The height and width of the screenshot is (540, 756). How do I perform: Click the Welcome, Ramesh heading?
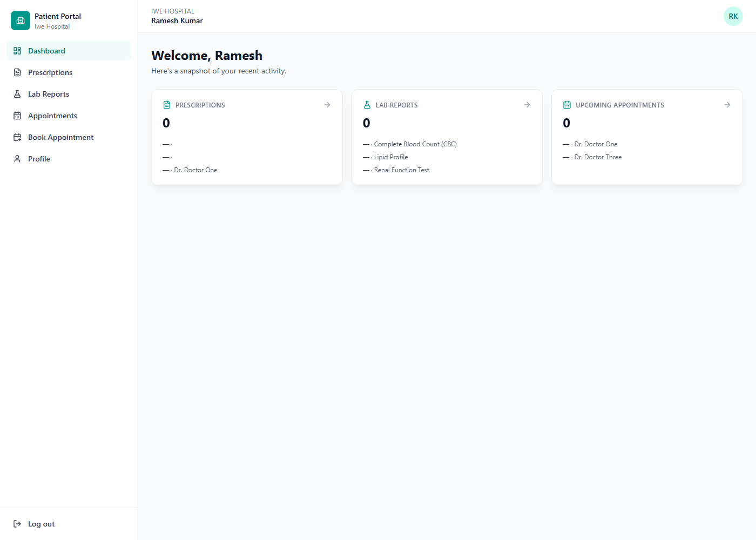click(207, 56)
